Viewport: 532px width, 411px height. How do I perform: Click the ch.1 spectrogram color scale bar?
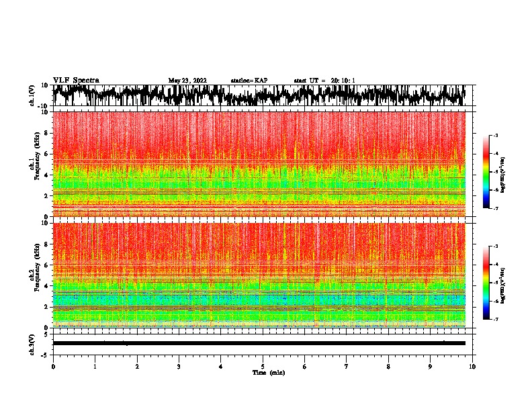point(486,172)
